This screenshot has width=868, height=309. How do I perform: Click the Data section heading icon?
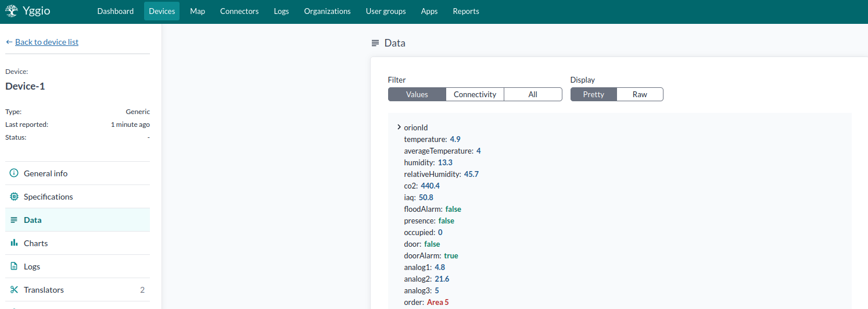pyautogui.click(x=375, y=43)
